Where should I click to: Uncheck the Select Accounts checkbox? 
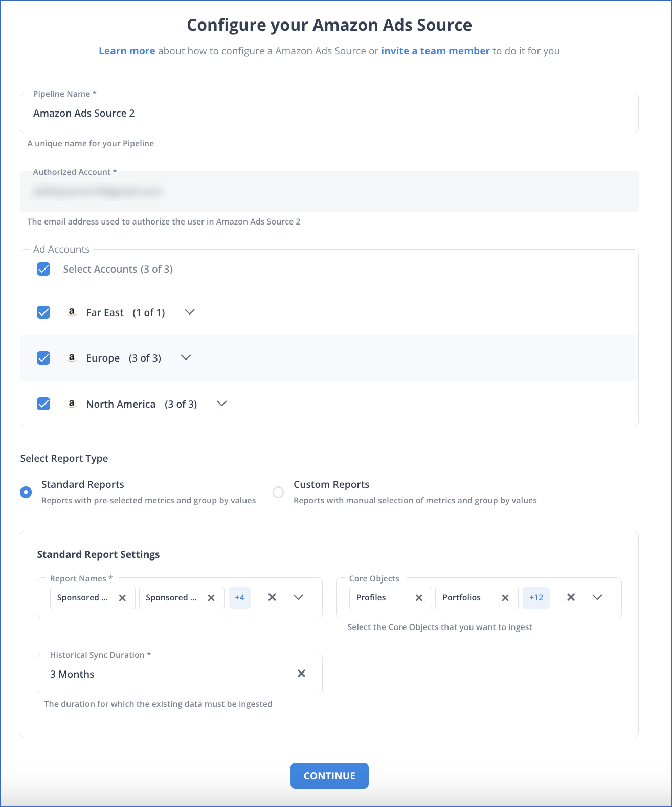tap(43, 269)
